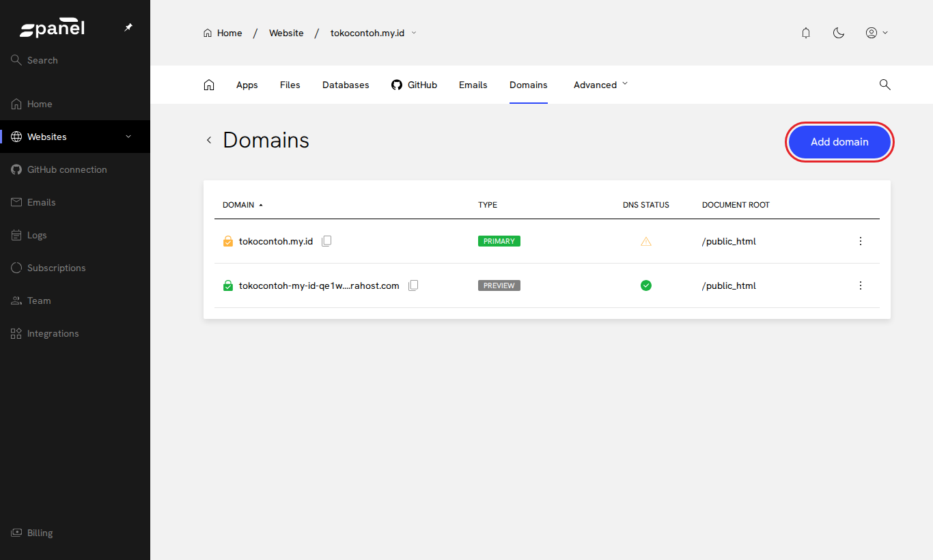Click the sidebar Search field
The image size is (933, 560).
point(75,60)
